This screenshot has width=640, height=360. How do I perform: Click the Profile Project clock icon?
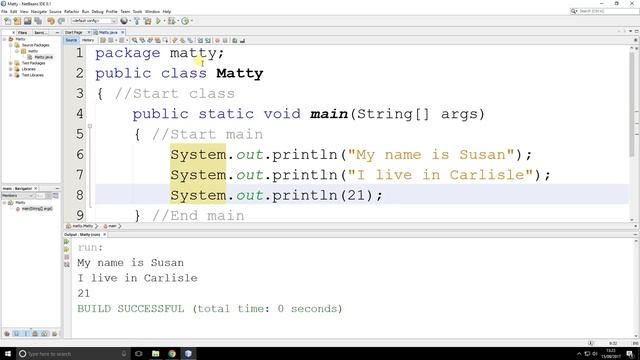[185, 21]
